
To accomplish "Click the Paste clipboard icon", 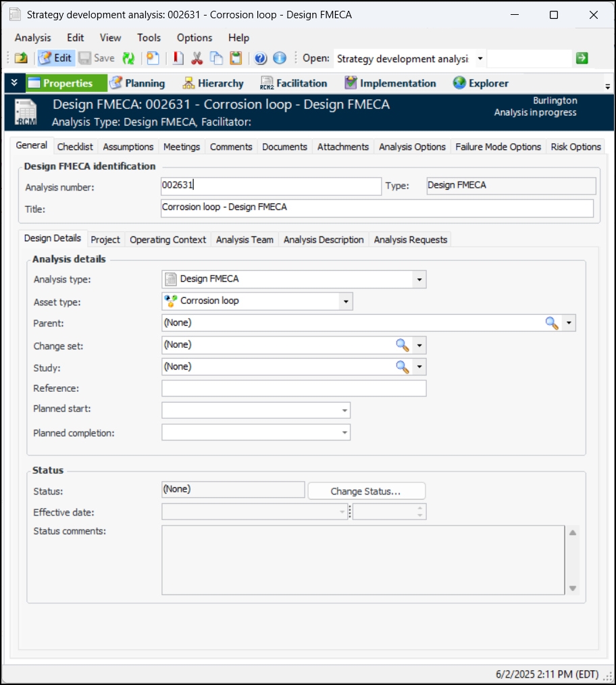I will coord(236,59).
